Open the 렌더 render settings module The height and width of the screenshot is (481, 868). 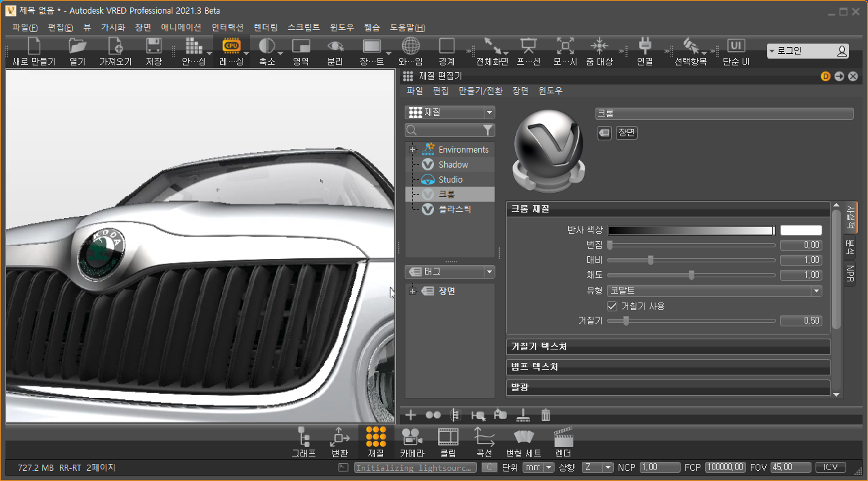tap(563, 436)
